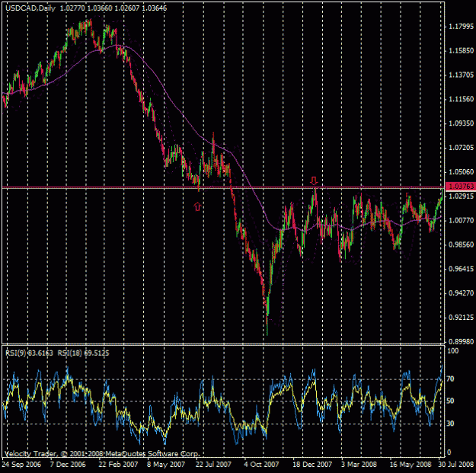Viewport: 476px width, 473px height.
Task: Click the 1.05060 price axis value
Action: [461, 172]
